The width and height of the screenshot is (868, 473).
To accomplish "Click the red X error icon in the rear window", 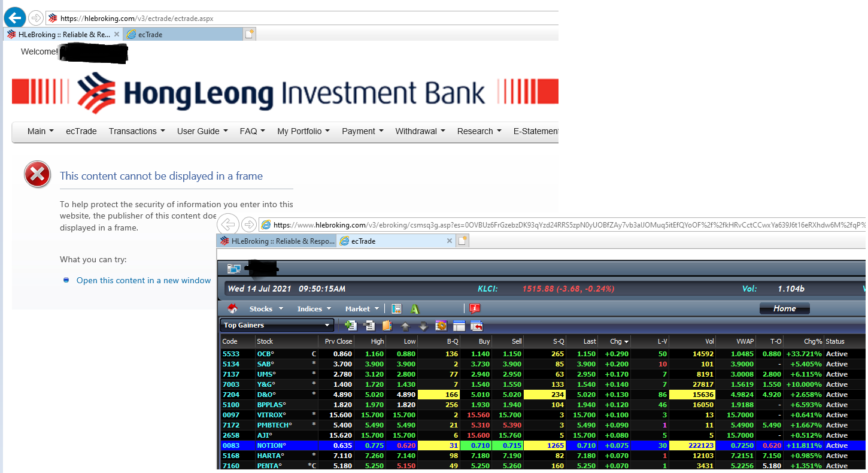I will (37, 175).
